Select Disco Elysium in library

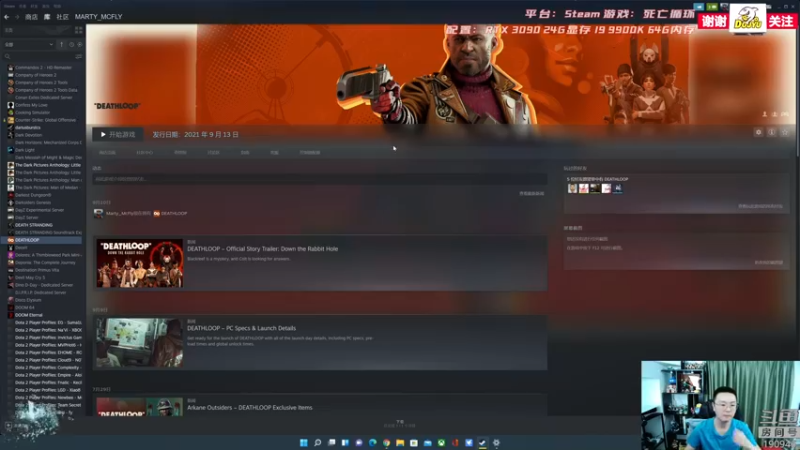pyautogui.click(x=28, y=300)
